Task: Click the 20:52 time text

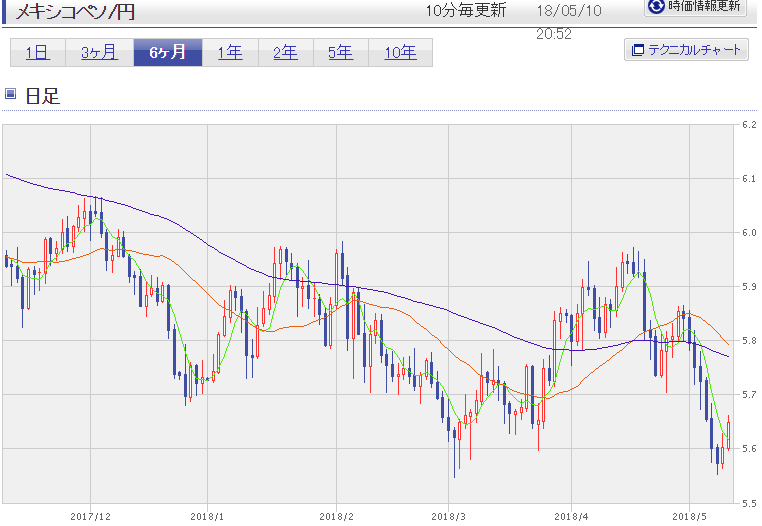Action: pyautogui.click(x=554, y=34)
